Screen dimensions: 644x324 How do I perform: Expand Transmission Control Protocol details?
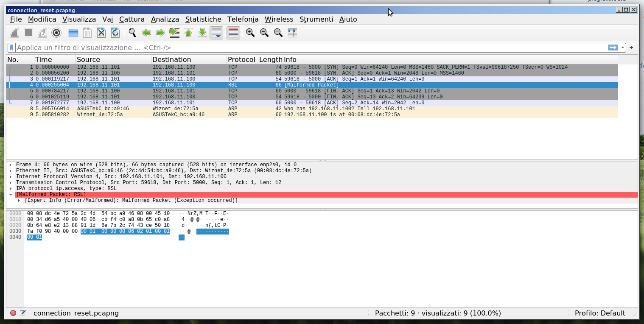click(11, 182)
